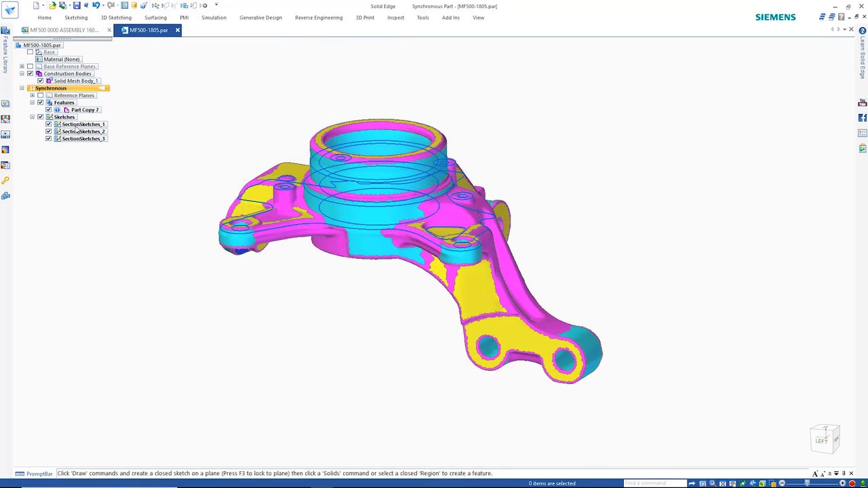
Task: Adjust the zoom slider in status bar
Action: pyautogui.click(x=806, y=483)
